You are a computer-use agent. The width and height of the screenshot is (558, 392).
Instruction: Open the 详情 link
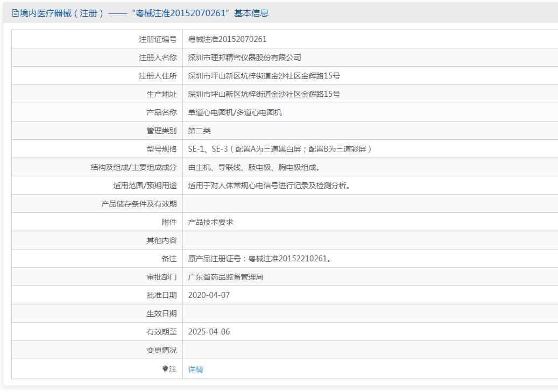click(x=195, y=369)
